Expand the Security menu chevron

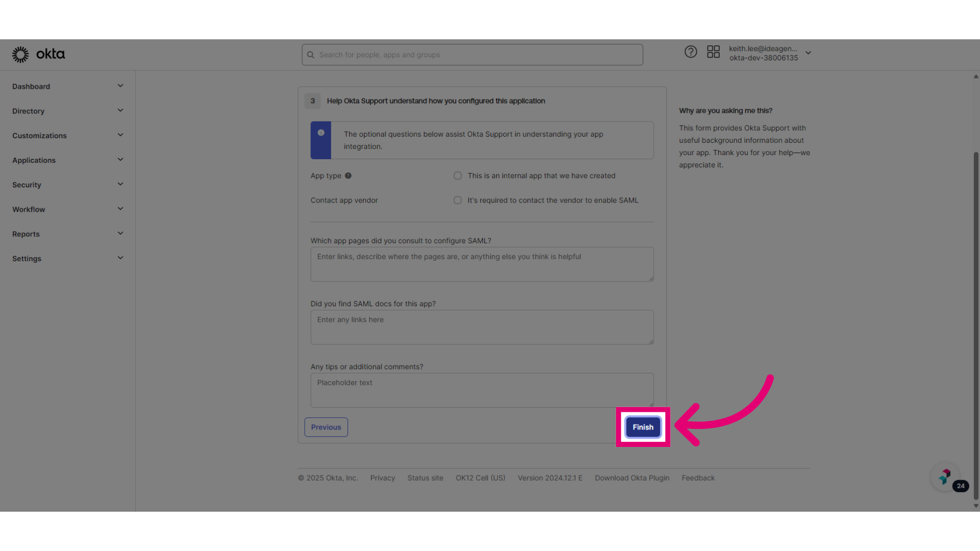(120, 184)
